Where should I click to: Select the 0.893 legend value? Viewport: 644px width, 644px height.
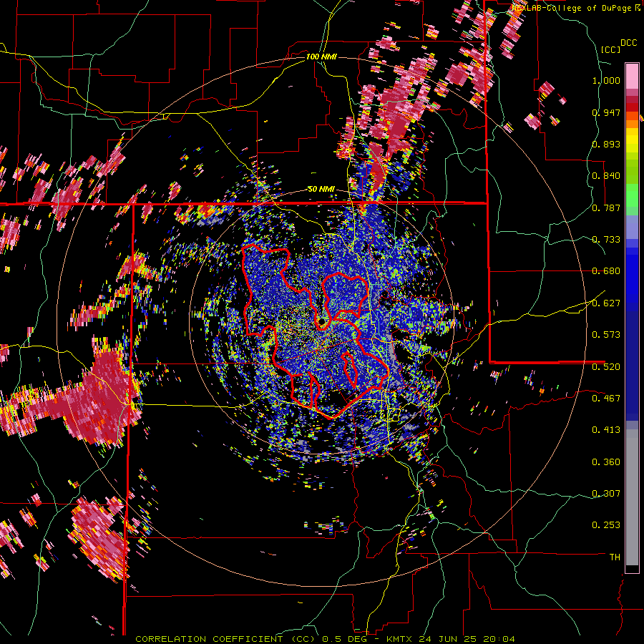point(606,144)
